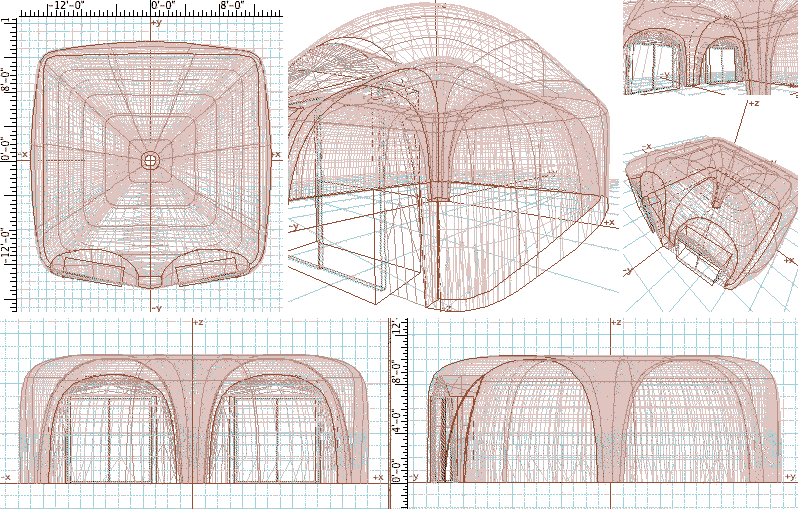This screenshot has height=509, width=798.
Task: Pick the +y axis label in the side elevation
Action: (x=790, y=478)
